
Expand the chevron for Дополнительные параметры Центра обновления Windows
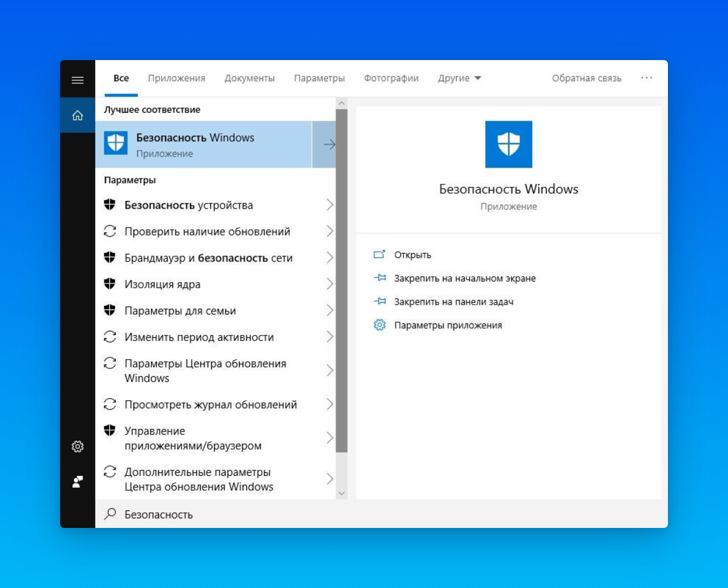click(329, 479)
